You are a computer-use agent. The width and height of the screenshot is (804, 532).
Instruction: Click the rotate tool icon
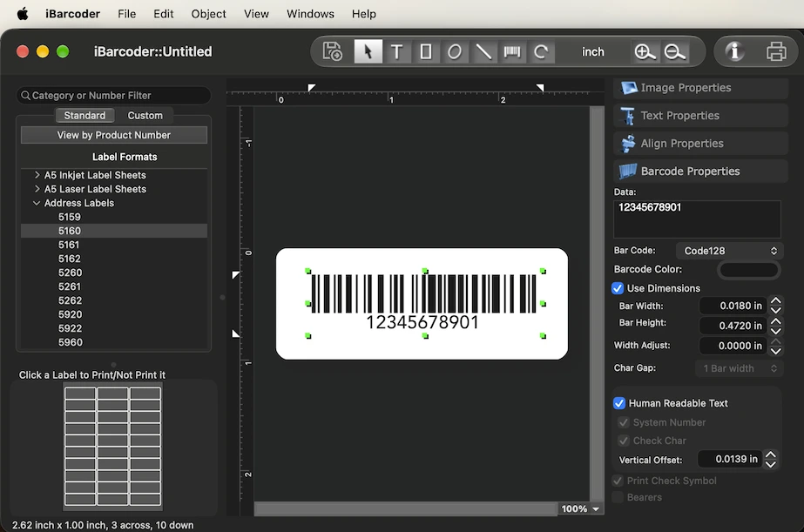540,51
